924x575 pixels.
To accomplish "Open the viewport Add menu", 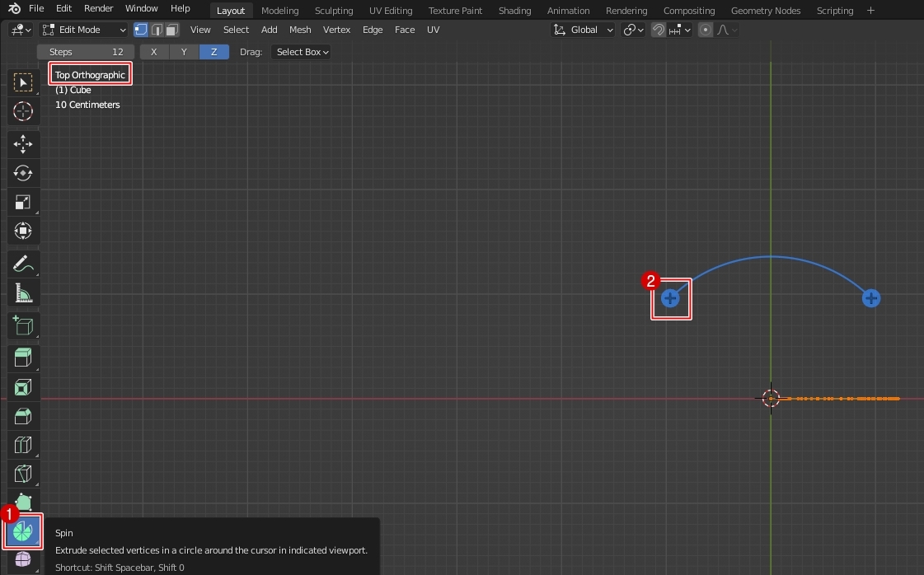I will pos(270,30).
